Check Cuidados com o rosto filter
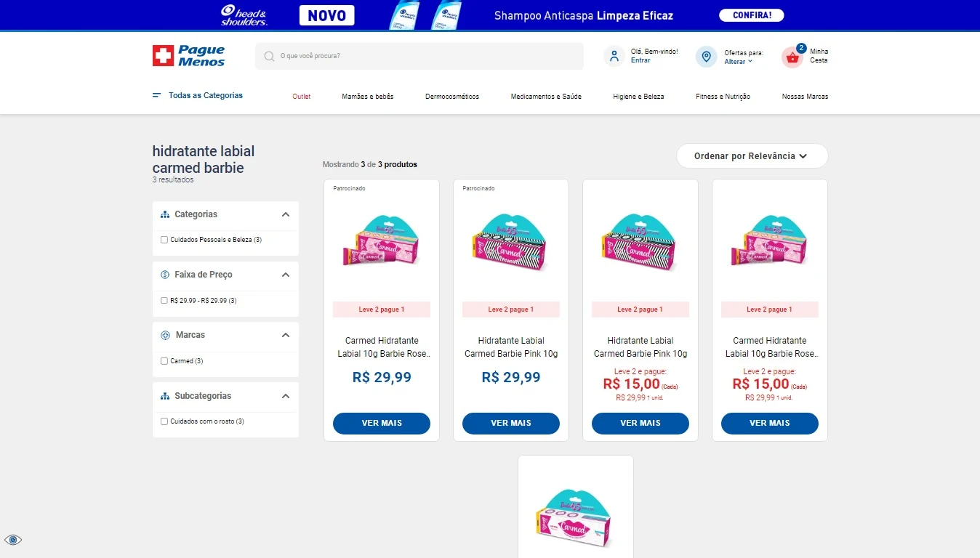The height and width of the screenshot is (558, 980). click(164, 421)
